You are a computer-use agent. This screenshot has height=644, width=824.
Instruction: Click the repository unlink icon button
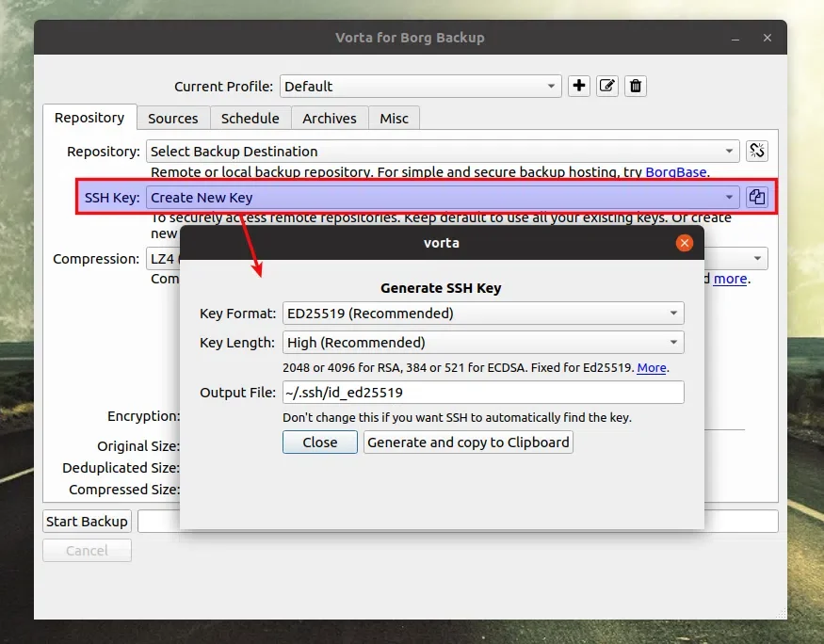(757, 151)
